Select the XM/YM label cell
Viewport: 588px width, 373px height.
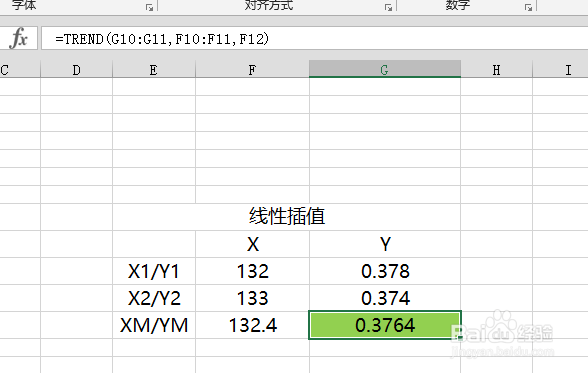tap(154, 325)
